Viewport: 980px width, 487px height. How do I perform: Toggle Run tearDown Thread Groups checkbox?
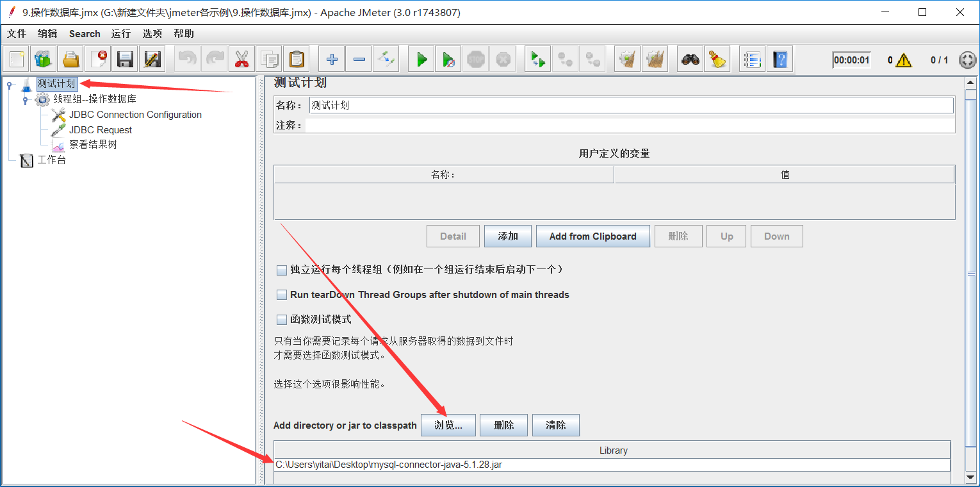(281, 295)
